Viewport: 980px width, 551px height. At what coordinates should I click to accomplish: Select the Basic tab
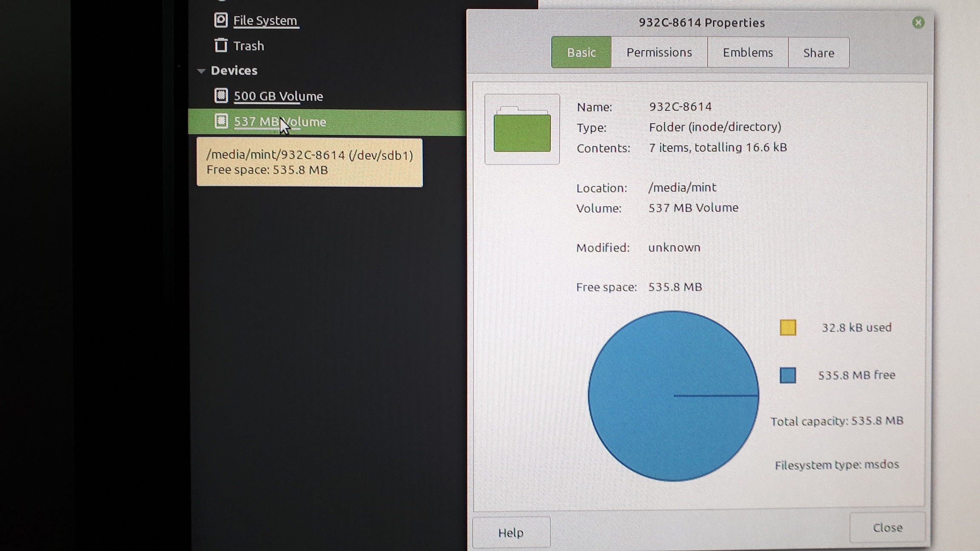[x=581, y=52]
